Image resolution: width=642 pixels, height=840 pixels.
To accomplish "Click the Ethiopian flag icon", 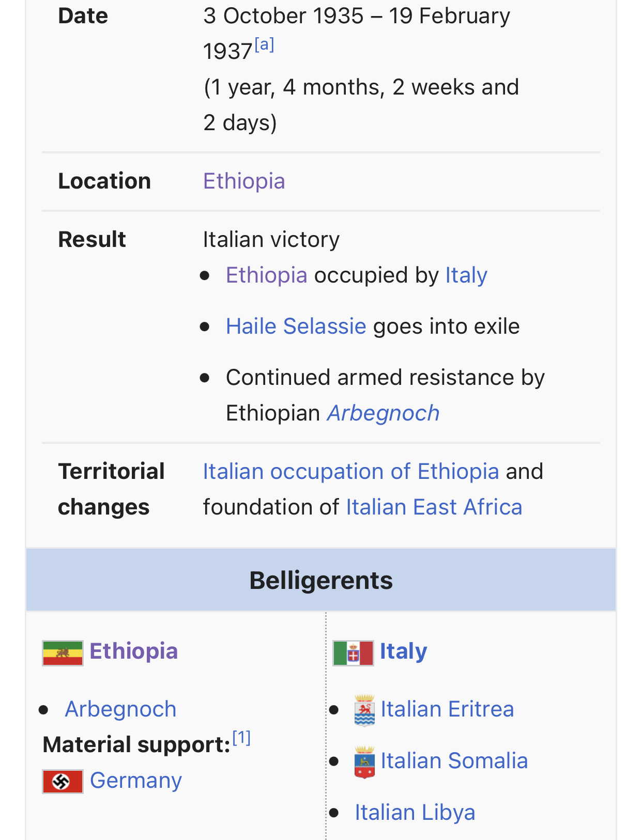I will pyautogui.click(x=63, y=653).
